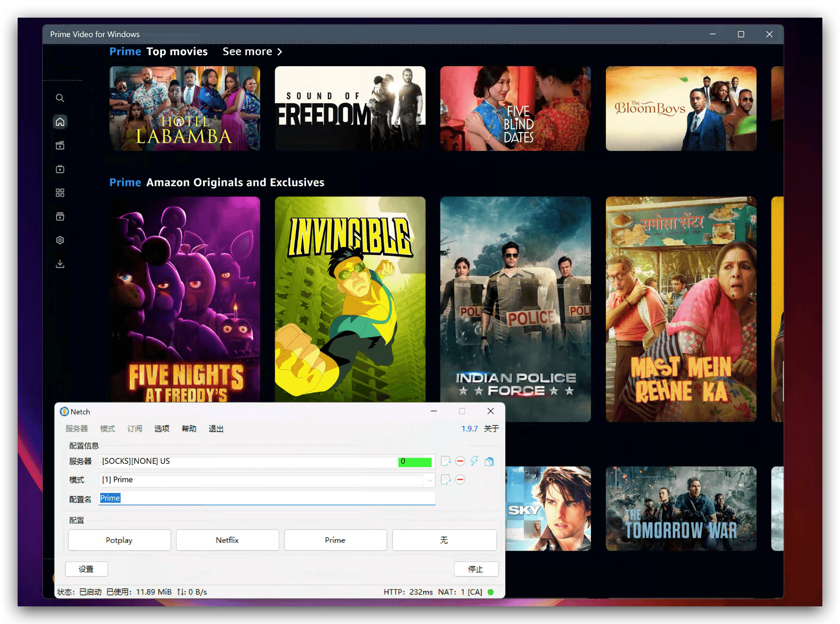Open the 帮助 menu in Netch
This screenshot has height=624, width=840.
pos(189,429)
